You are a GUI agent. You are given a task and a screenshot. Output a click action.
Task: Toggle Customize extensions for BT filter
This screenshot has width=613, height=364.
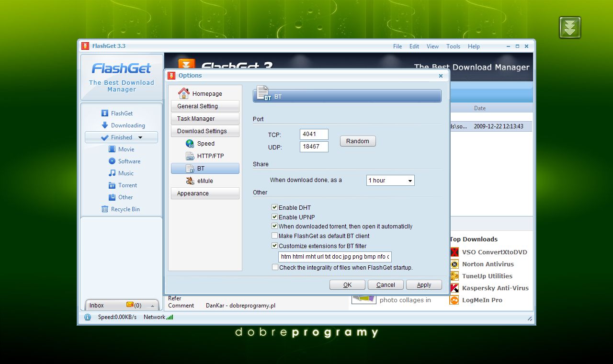275,246
